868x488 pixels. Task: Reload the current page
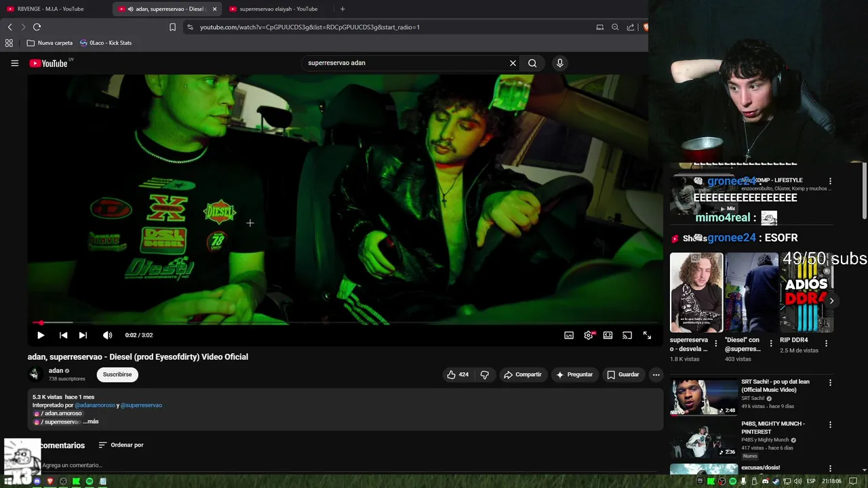pos(37,27)
